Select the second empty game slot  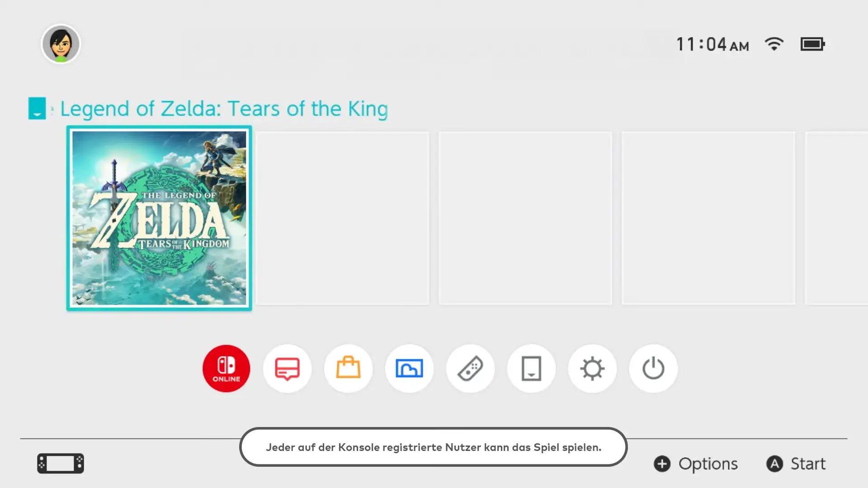click(x=525, y=218)
